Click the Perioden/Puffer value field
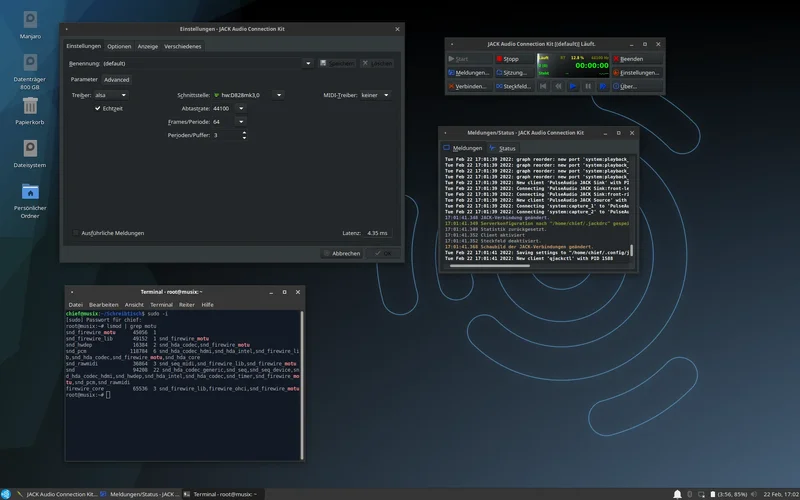Image resolution: width=800 pixels, height=500 pixels. pos(222,134)
